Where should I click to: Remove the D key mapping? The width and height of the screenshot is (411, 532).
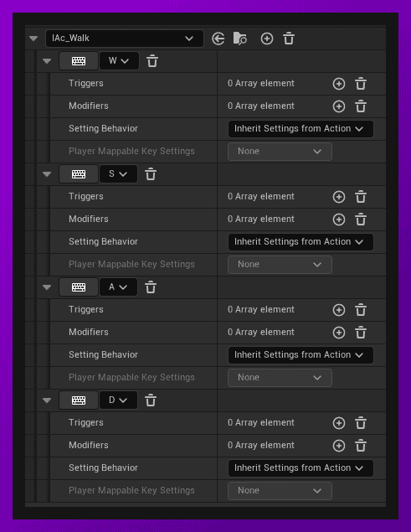click(151, 400)
